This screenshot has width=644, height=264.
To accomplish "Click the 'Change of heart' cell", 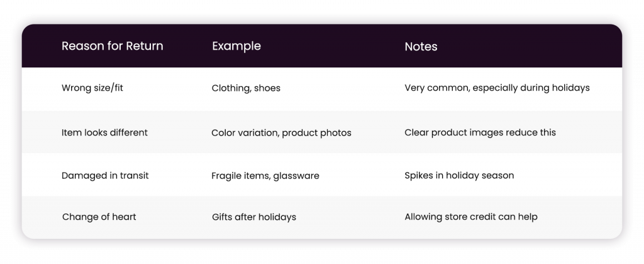I will pos(99,217).
